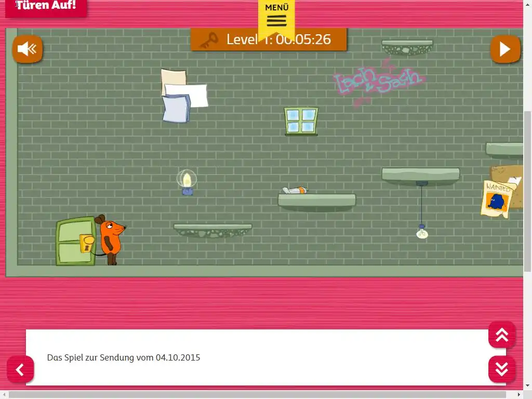Viewport: 532px width, 399px height.
Task: Click the vertical scrollbar down arrow
Action: coord(528,386)
